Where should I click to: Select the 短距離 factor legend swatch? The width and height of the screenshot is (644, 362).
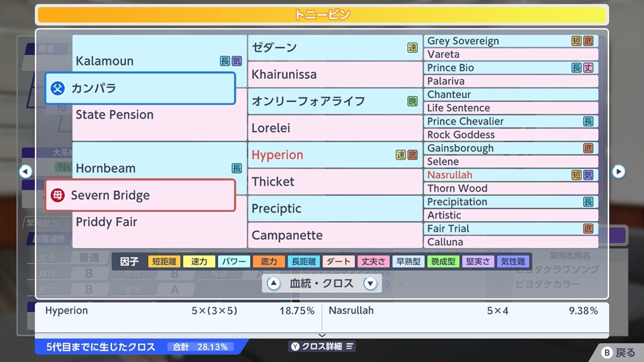[x=164, y=261]
